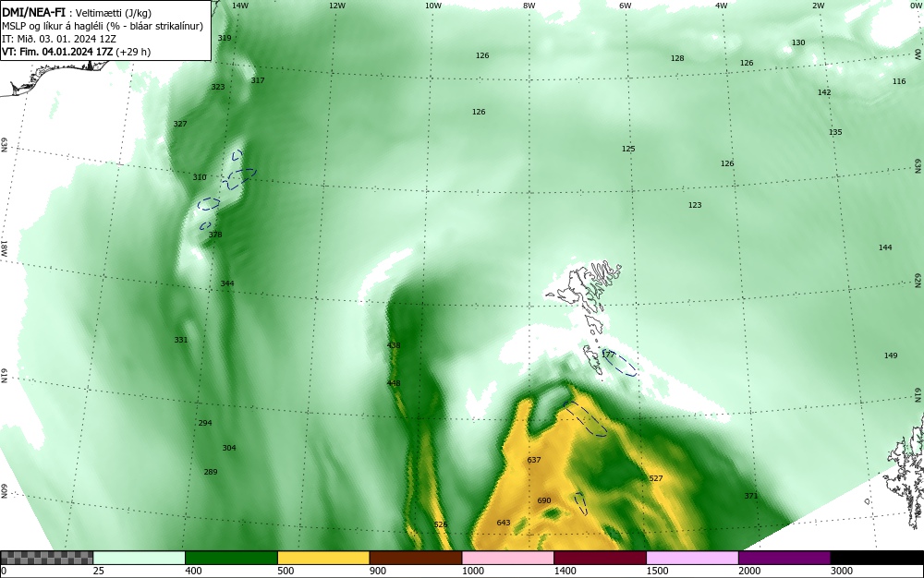
Task: Click the CAPE value 438
Action: (x=394, y=345)
